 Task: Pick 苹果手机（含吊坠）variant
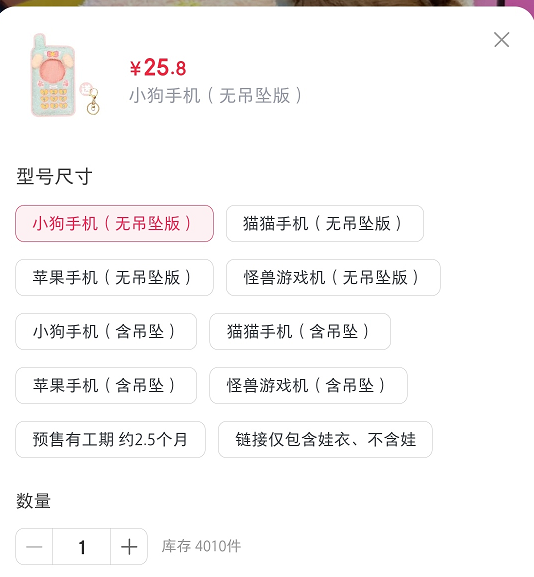click(x=106, y=386)
